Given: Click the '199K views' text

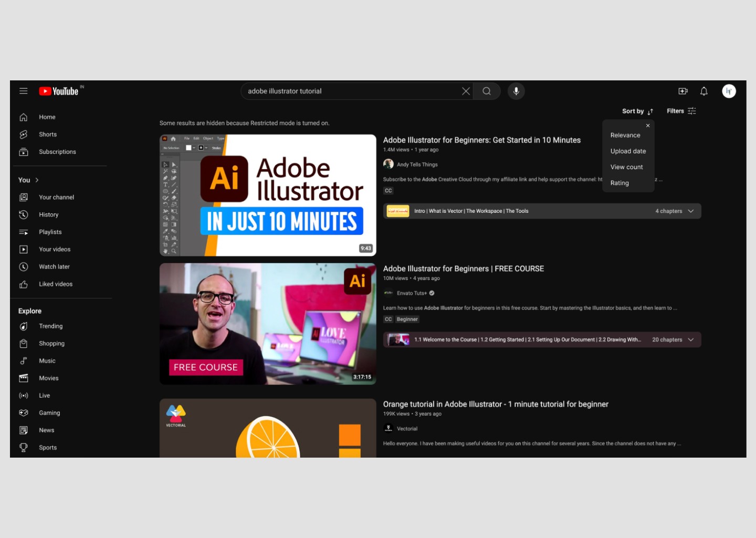Looking at the screenshot, I should click(x=396, y=414).
